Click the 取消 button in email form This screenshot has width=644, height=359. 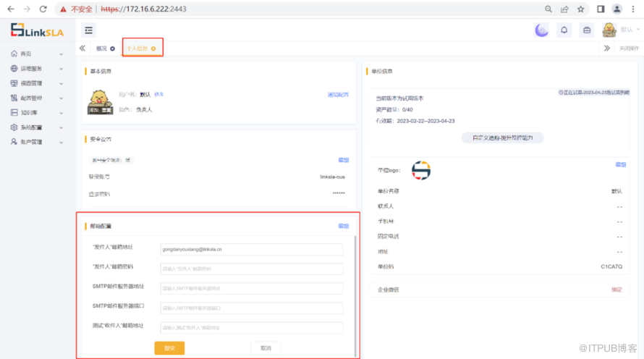(x=265, y=348)
